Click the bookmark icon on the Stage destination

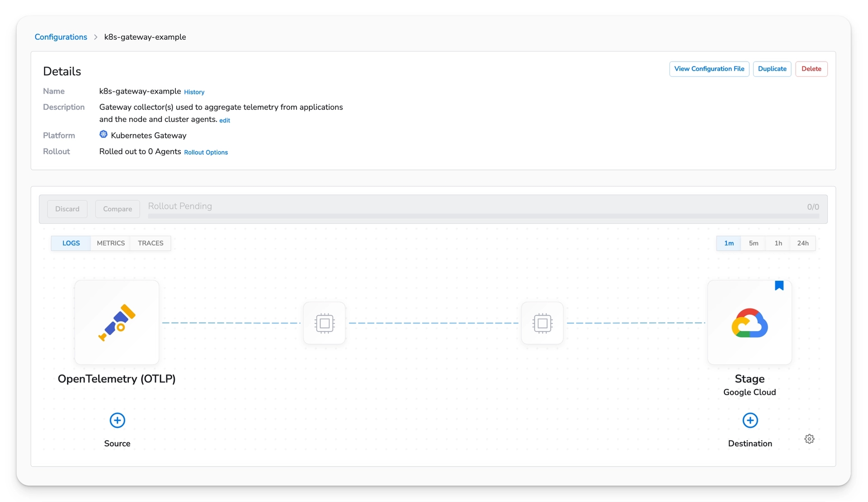tap(779, 285)
